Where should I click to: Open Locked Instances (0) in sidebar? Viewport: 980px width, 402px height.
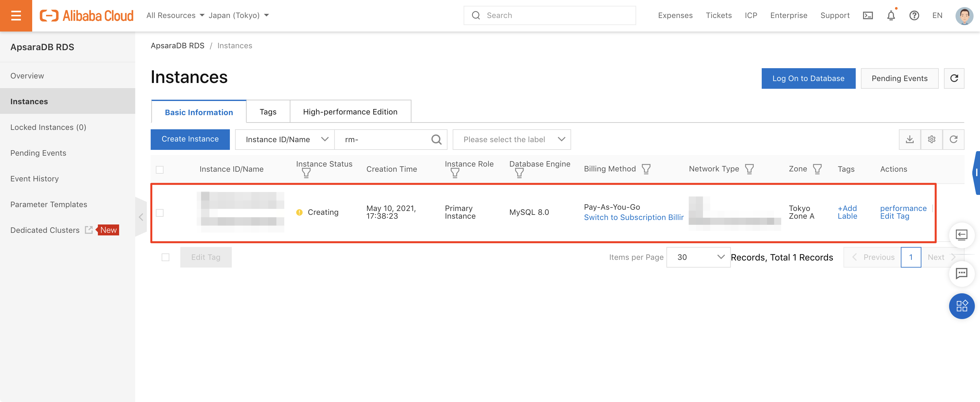click(x=67, y=127)
